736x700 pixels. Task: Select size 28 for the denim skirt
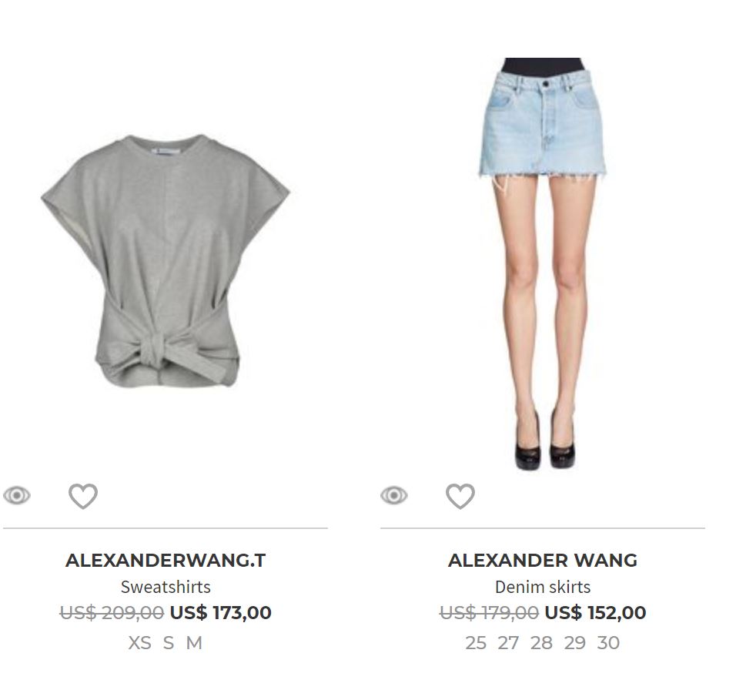[542, 643]
